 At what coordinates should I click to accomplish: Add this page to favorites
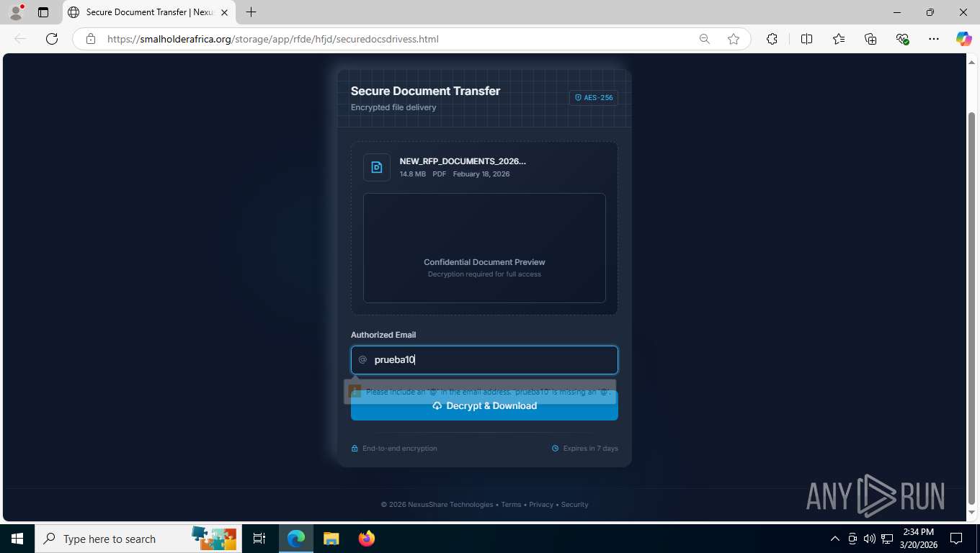click(x=734, y=39)
